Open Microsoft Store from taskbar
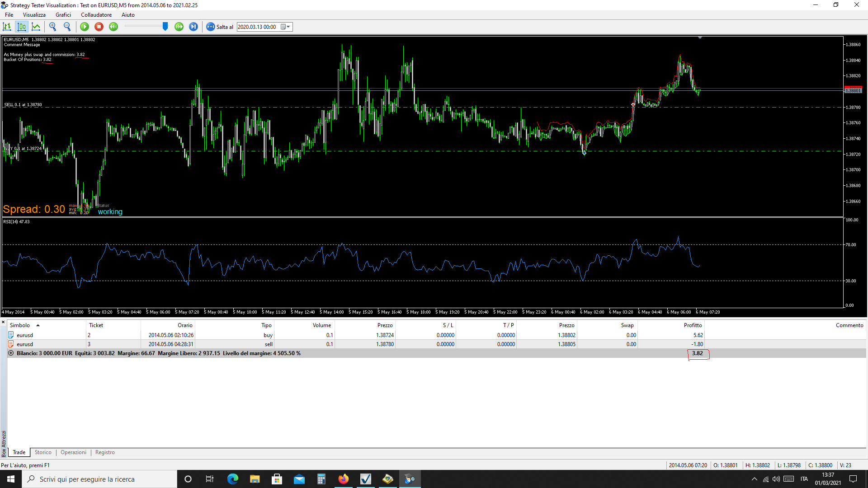Viewport: 868px width, 488px height. pos(277,479)
